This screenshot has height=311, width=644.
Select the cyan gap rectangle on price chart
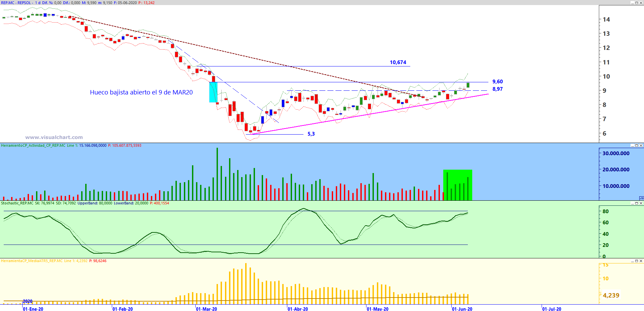(213, 92)
